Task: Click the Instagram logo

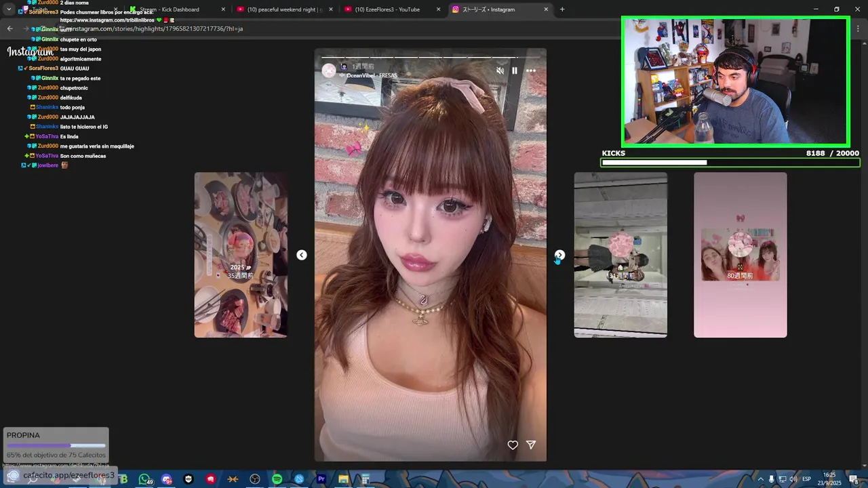Action: 31,52
